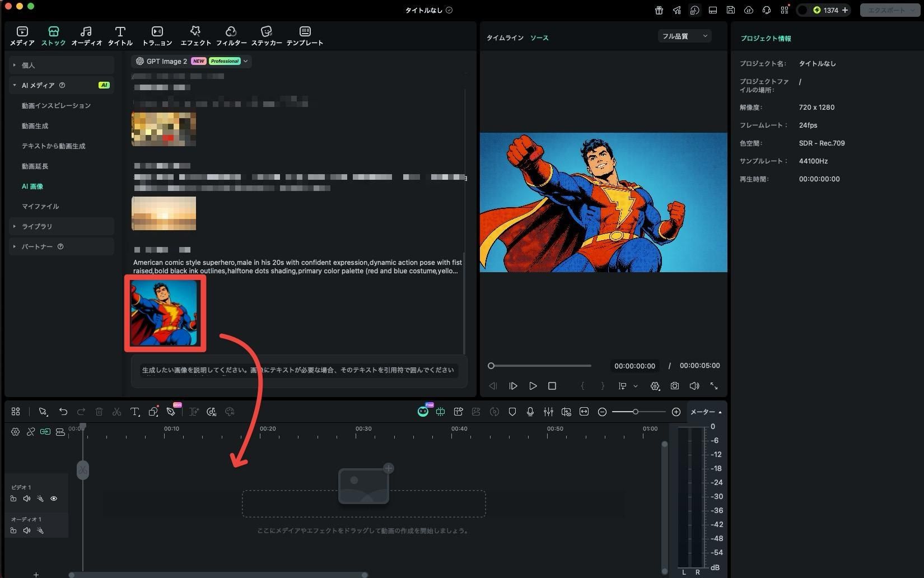The width and height of the screenshot is (924, 578).
Task: Open the テンプレート tab
Action: click(x=305, y=36)
